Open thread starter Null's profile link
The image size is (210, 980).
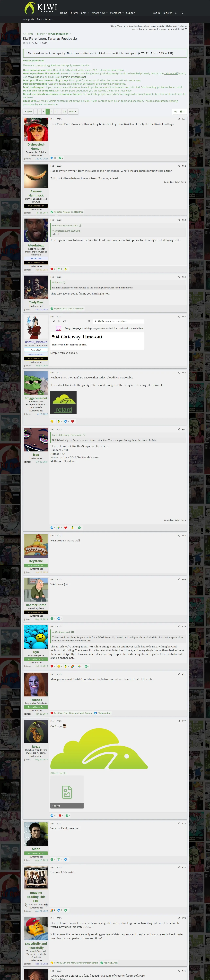(28, 43)
